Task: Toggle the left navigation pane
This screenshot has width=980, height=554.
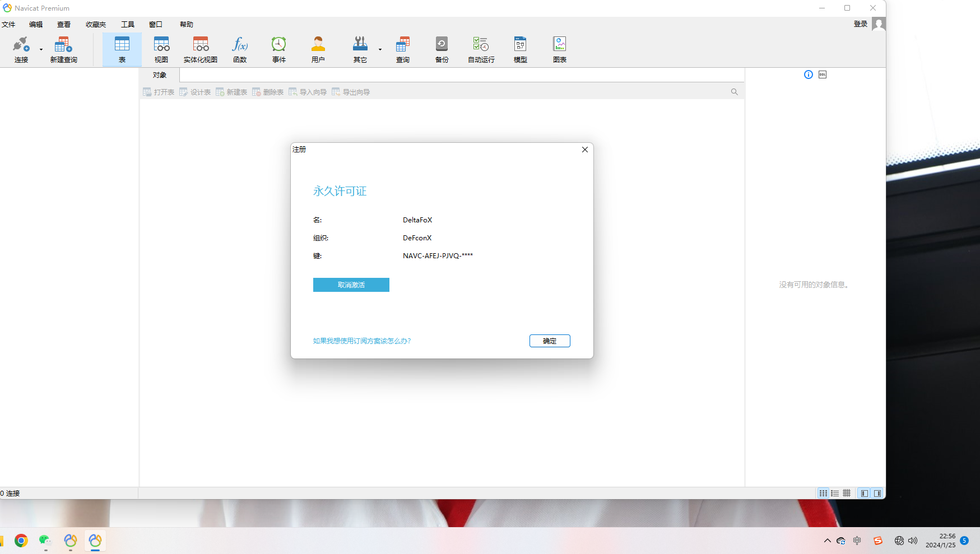Action: click(865, 493)
